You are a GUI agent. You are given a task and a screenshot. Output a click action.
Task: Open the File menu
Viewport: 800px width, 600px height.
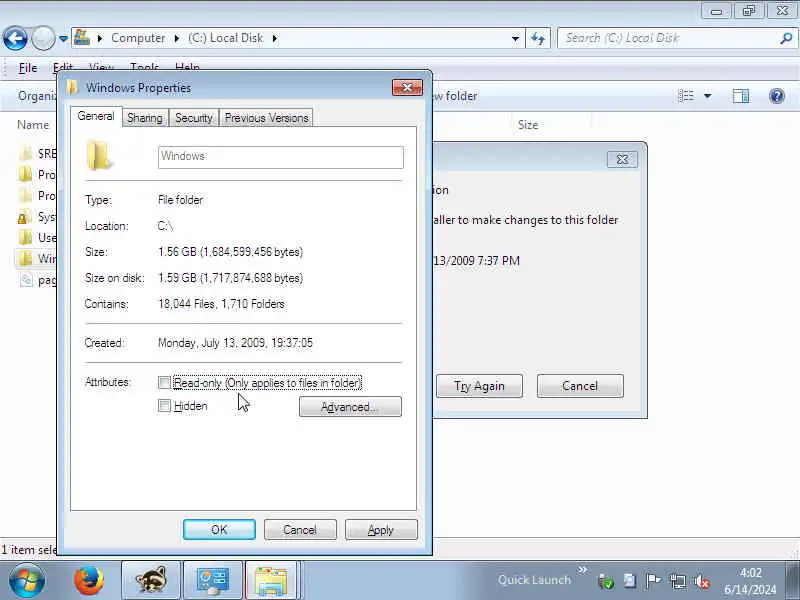tap(28, 68)
